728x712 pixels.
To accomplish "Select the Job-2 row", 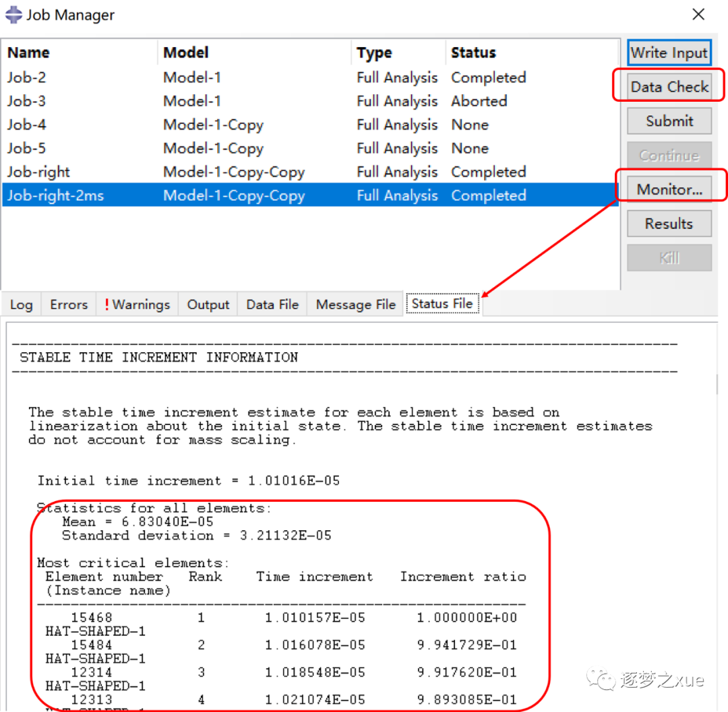I will coord(310,77).
